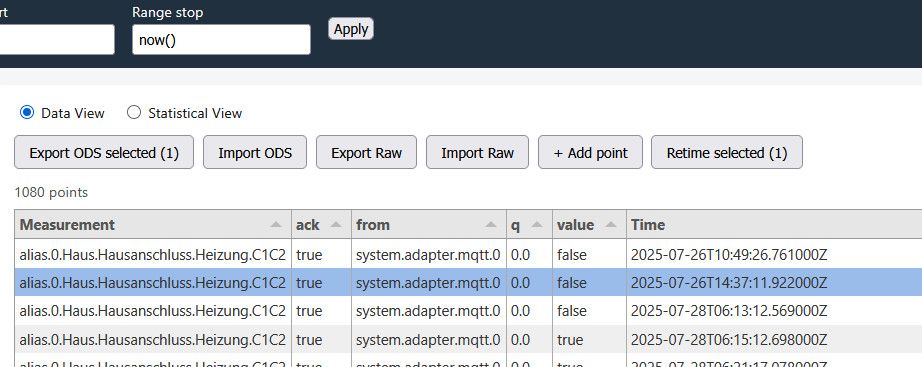Sort by the Measurement column header
Viewport: 922px width, 367px height.
pos(153,224)
